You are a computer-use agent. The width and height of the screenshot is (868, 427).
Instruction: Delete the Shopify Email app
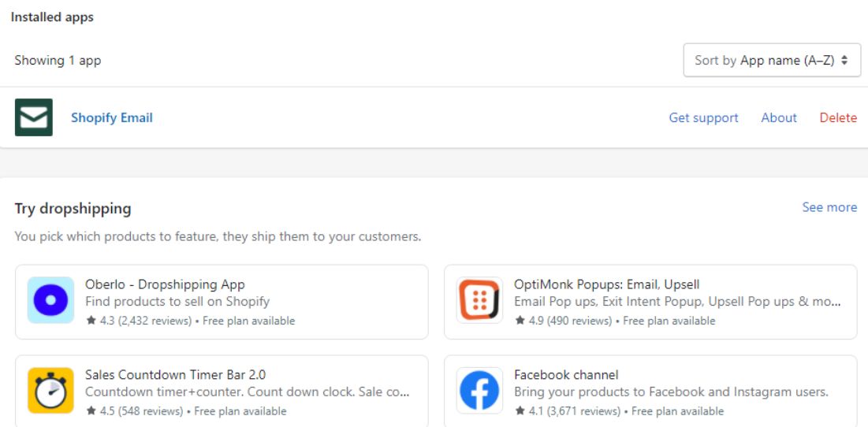coord(838,118)
